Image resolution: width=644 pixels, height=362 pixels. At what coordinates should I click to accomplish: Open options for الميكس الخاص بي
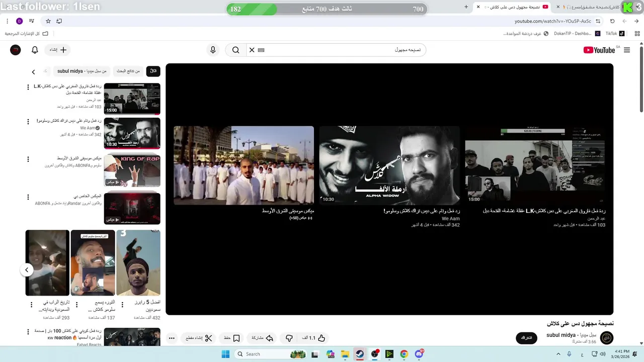pos(28,197)
